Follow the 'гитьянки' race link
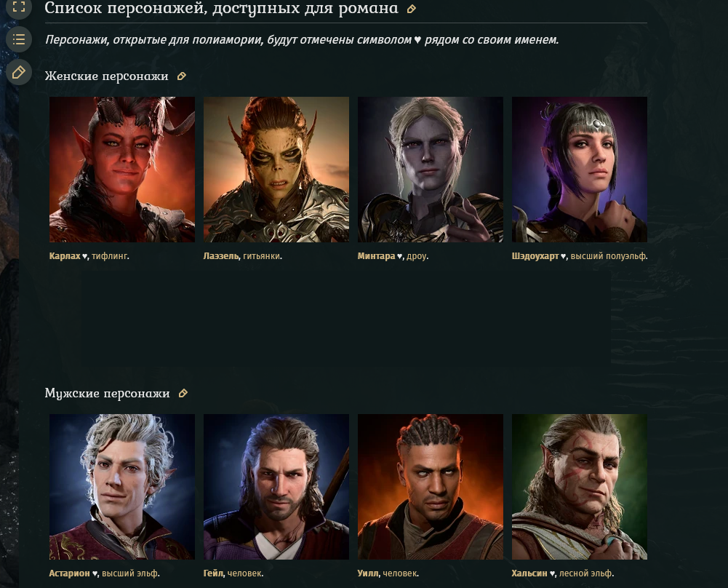This screenshot has height=588, width=728. coord(261,256)
